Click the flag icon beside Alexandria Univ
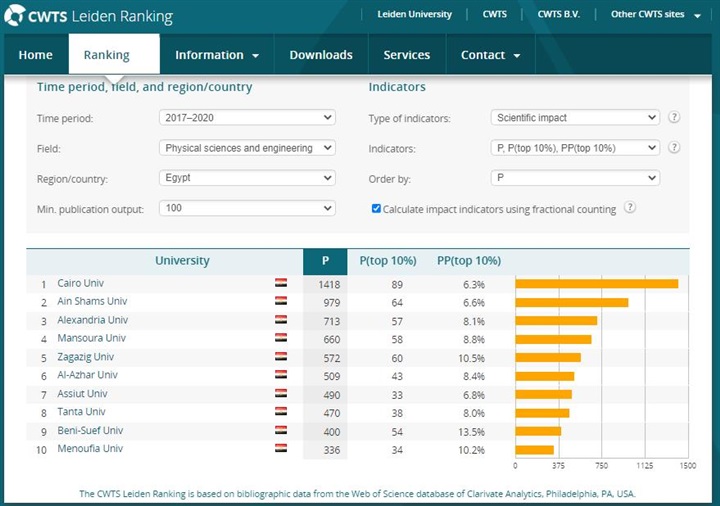This screenshot has width=720, height=506. [281, 320]
